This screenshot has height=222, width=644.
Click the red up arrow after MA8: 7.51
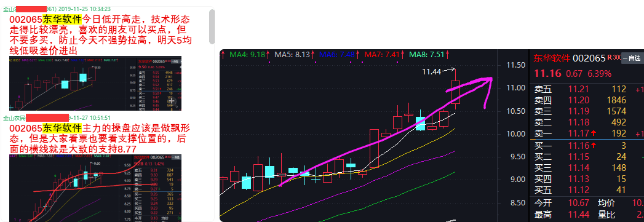point(447,54)
